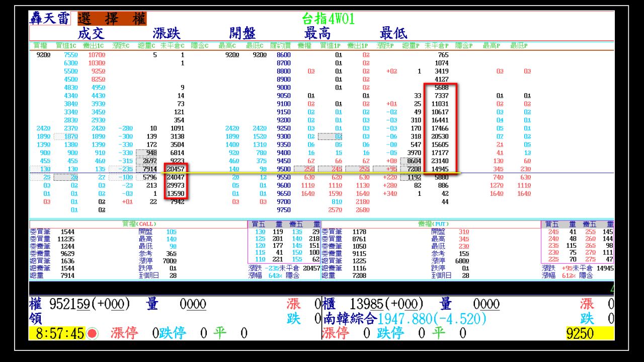This screenshot has width=644, height=362.
Task: Click the 成交 column header
Action: pyautogui.click(x=91, y=33)
